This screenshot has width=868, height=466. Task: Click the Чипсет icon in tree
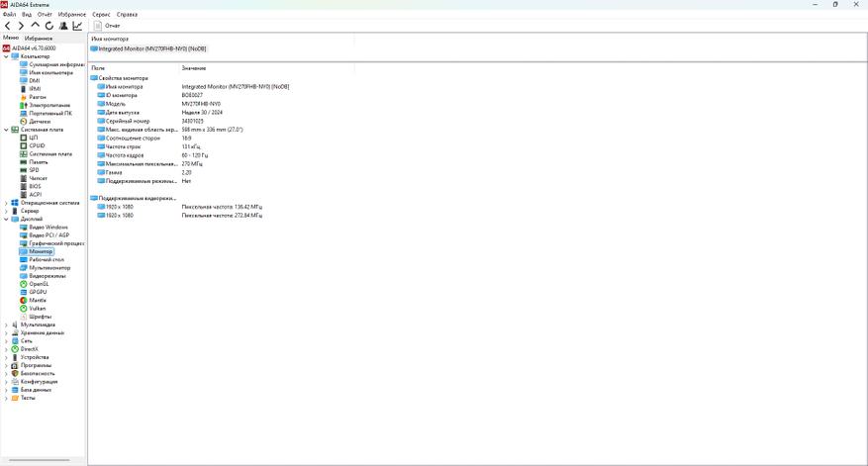click(x=23, y=178)
